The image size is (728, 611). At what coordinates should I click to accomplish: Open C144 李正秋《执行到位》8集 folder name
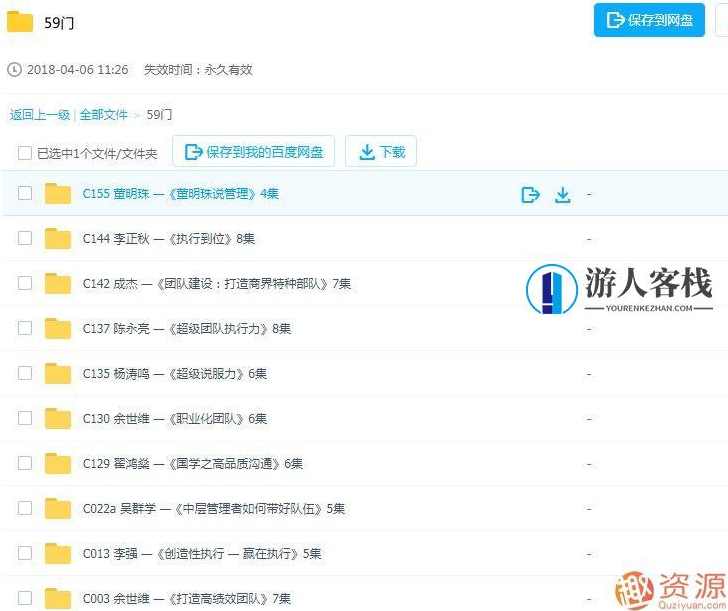(169, 239)
